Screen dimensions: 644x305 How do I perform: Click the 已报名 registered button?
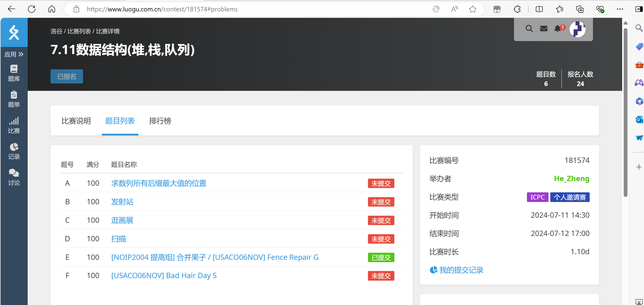pyautogui.click(x=67, y=76)
